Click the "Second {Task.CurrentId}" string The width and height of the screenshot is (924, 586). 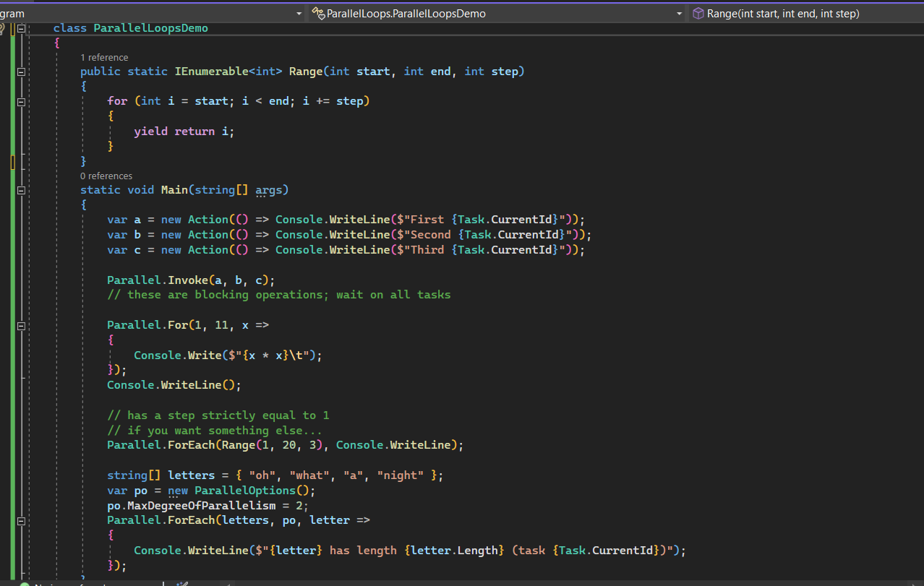(x=486, y=234)
